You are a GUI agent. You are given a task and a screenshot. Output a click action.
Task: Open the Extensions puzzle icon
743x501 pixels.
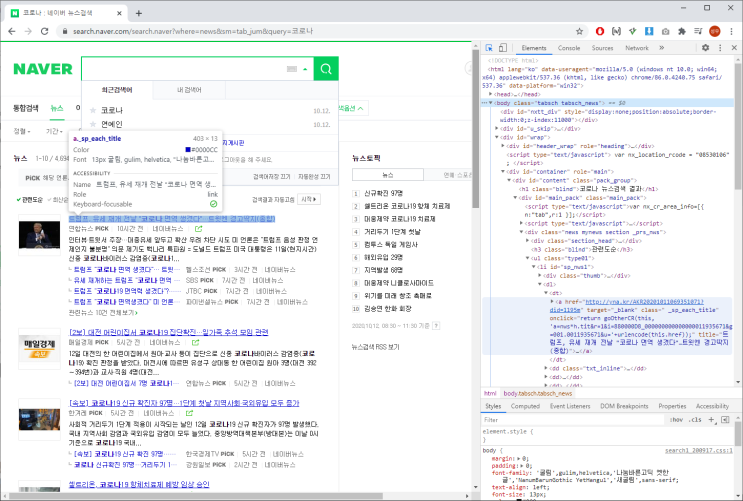[682, 31]
